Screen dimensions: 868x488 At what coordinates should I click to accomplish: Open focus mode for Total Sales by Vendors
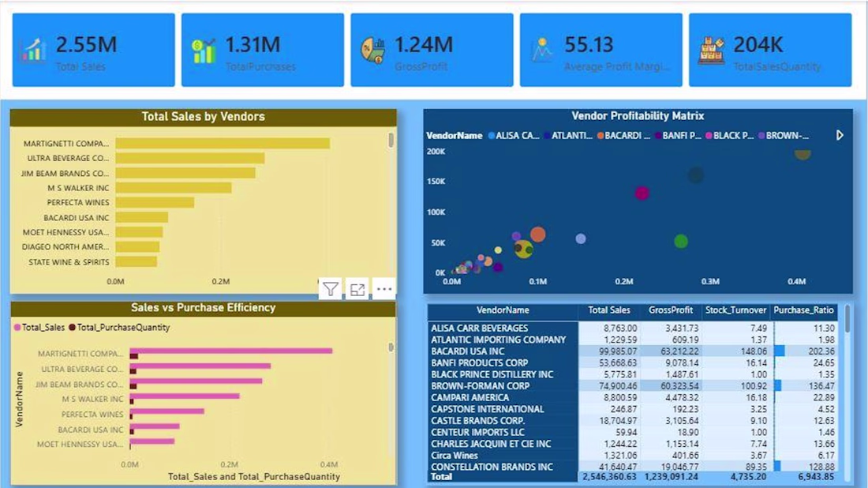[357, 289]
